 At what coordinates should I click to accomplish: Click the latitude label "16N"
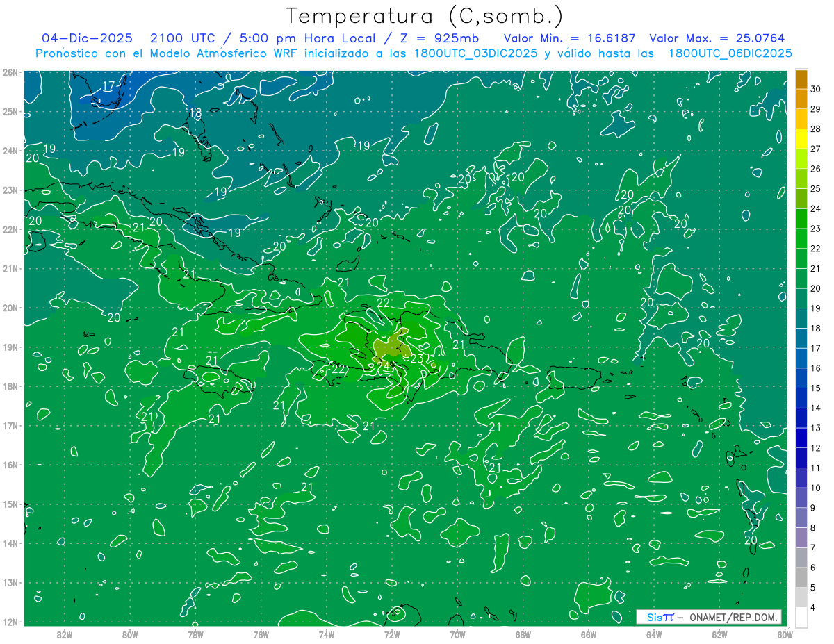pos(10,465)
